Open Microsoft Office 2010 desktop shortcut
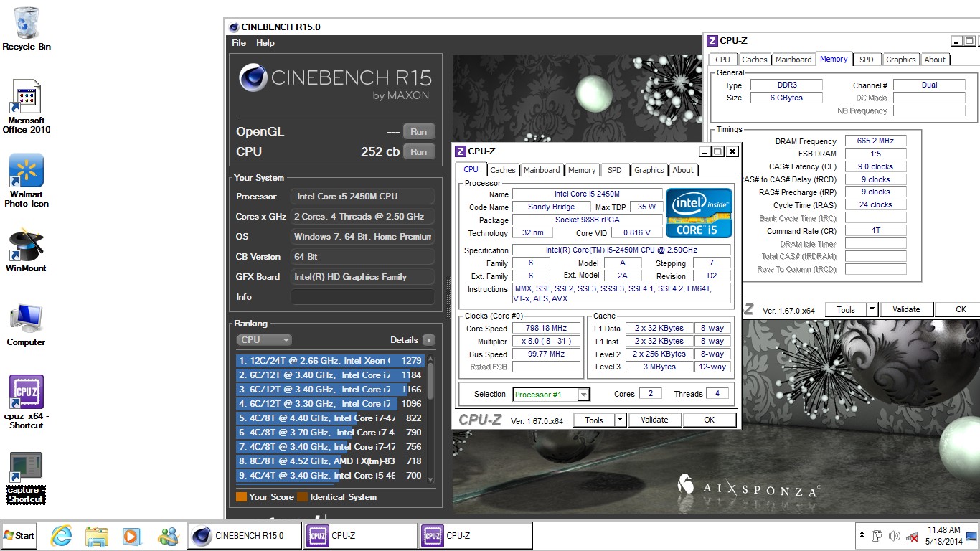Image resolution: width=980 pixels, height=551 pixels. pos(27,105)
